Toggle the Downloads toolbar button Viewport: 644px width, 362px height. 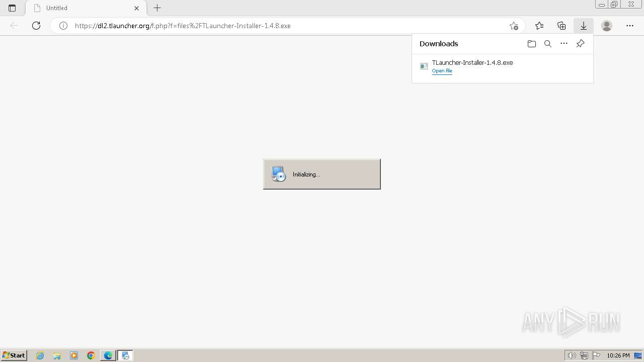[584, 26]
